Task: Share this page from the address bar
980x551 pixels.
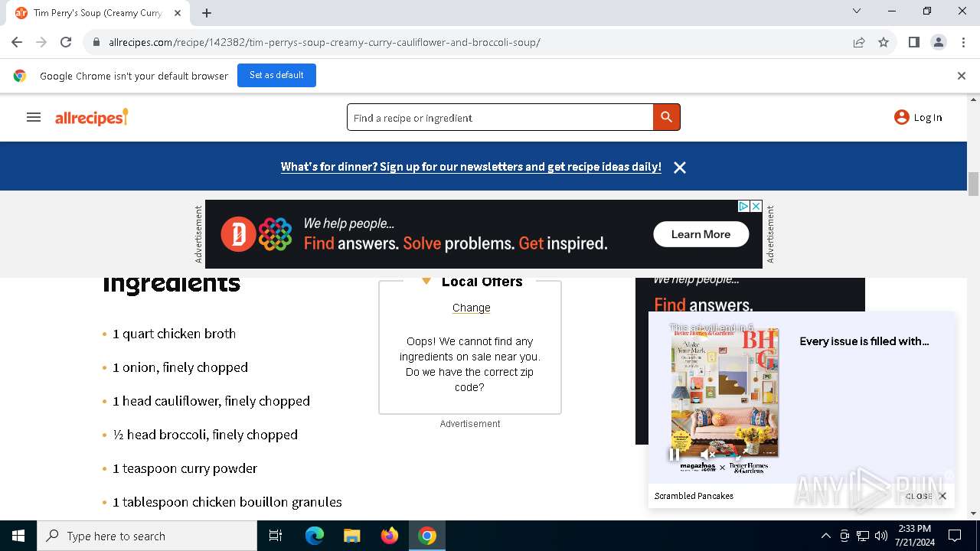Action: [x=859, y=42]
